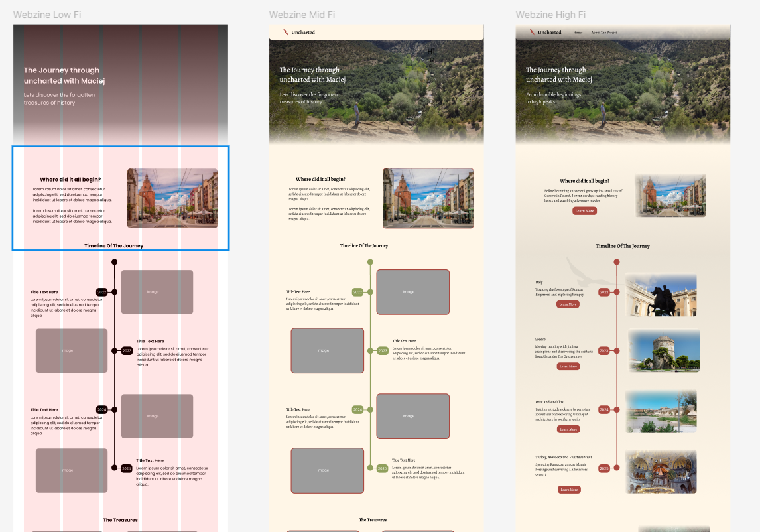Open About The Project in High Fi navbar
The height and width of the screenshot is (532, 760).
(604, 32)
